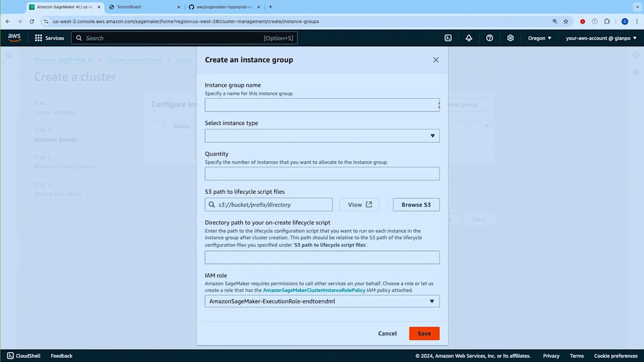Open the Select instance type dropdown

[x=322, y=136]
